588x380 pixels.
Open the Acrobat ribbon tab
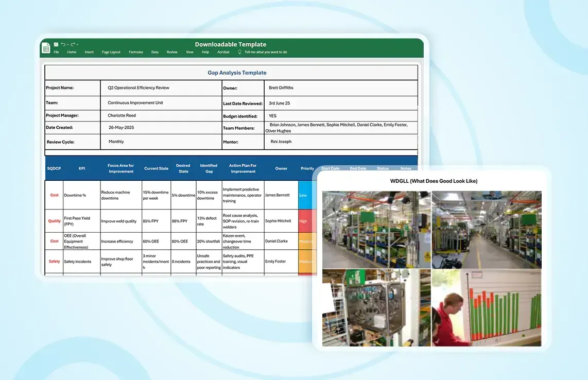(223, 52)
